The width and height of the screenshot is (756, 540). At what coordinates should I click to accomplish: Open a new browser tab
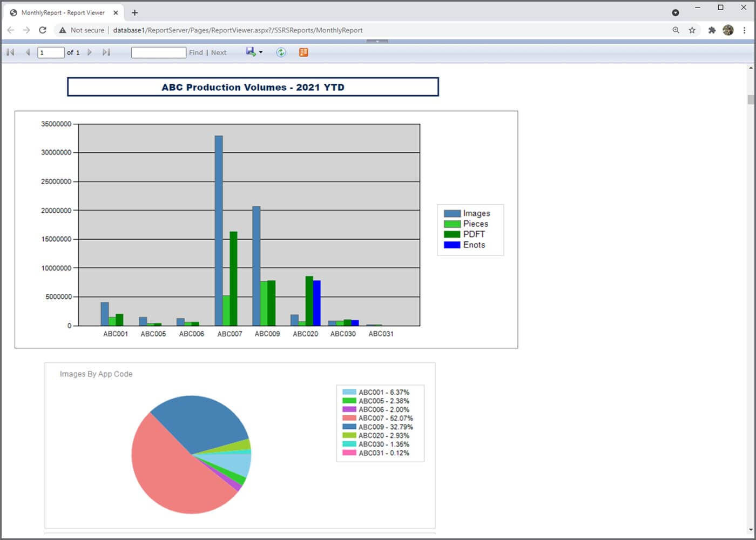[x=134, y=12]
